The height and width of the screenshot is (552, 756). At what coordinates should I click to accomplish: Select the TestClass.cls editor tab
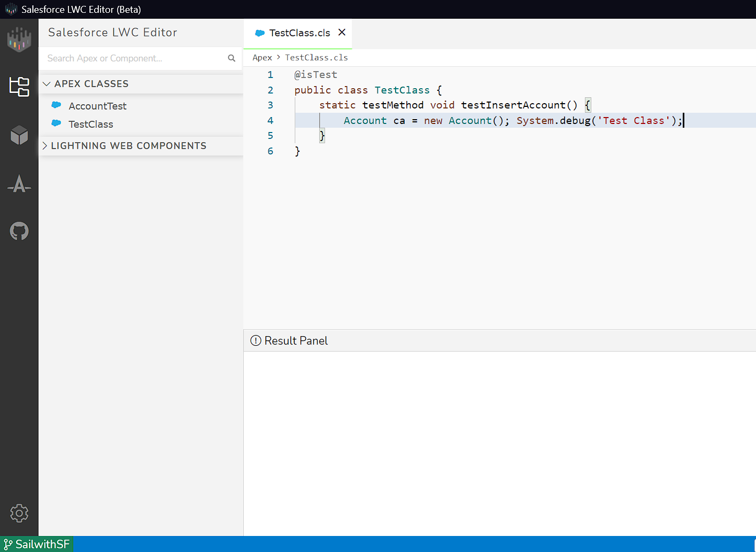[x=298, y=33]
